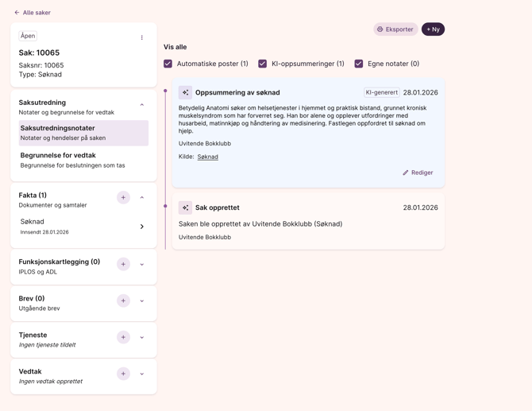Go back to Alle saker
This screenshot has height=411, width=532.
click(x=33, y=13)
